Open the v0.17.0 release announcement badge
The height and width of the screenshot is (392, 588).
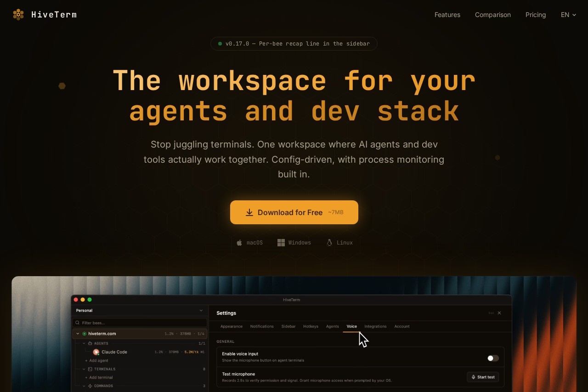294,44
